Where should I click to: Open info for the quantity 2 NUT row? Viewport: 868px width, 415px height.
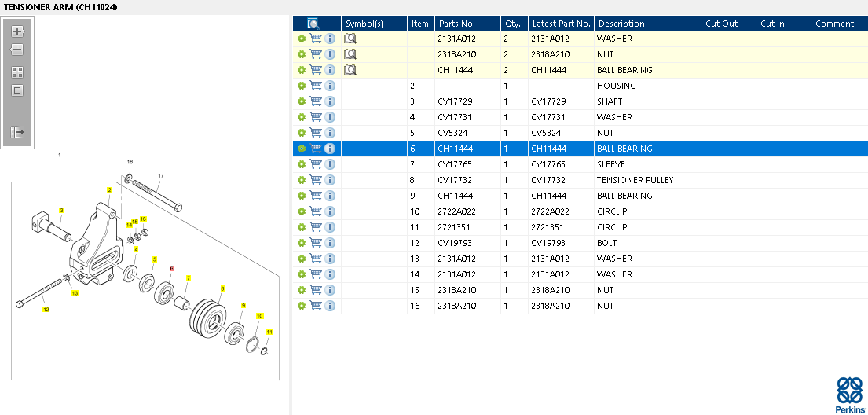pos(330,54)
